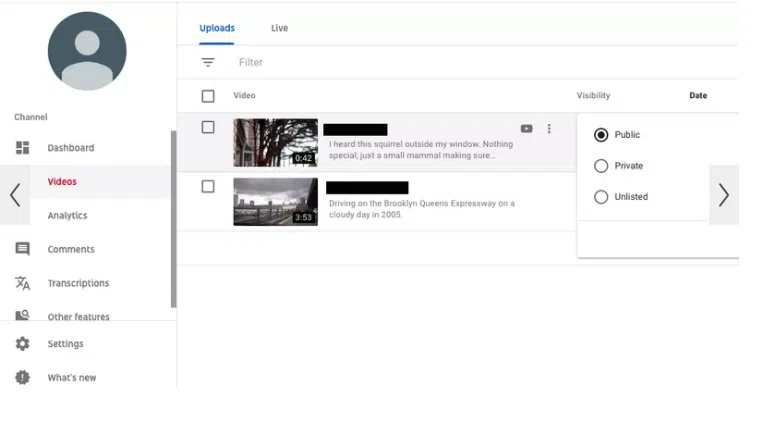The image size is (778, 424).
Task: Click the Comments speech-bubble icon
Action: 22,249
